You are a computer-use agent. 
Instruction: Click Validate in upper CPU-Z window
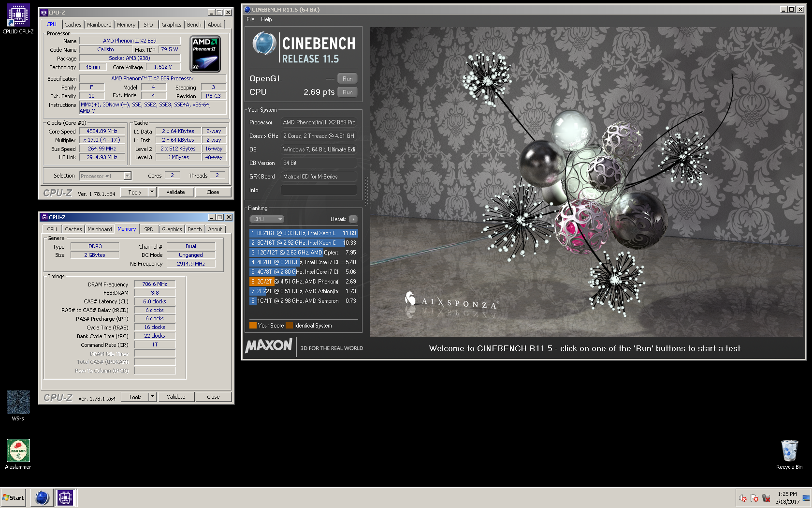click(175, 192)
